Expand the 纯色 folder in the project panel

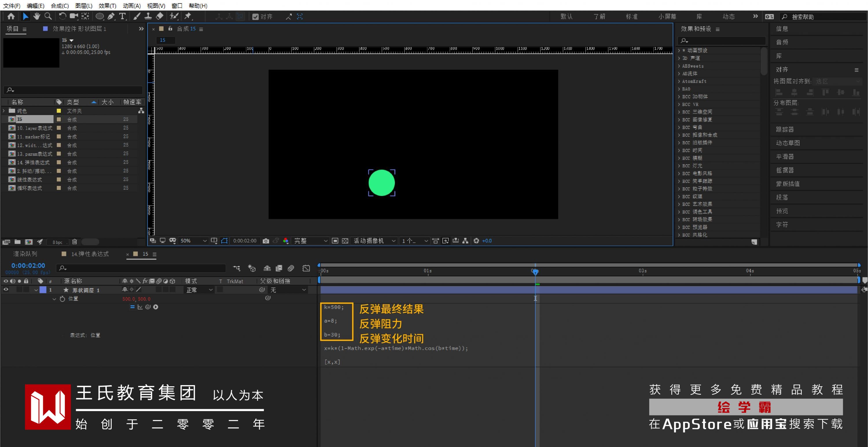[4, 110]
